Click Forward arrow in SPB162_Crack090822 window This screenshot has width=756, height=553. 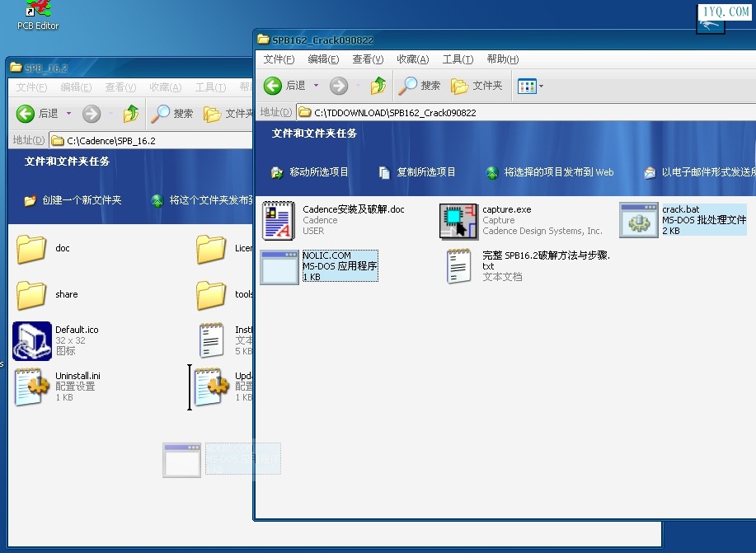tap(339, 86)
